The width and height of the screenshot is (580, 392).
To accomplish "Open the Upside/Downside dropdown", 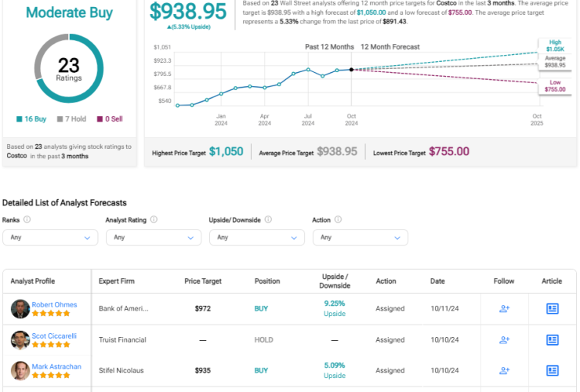I will tap(257, 238).
